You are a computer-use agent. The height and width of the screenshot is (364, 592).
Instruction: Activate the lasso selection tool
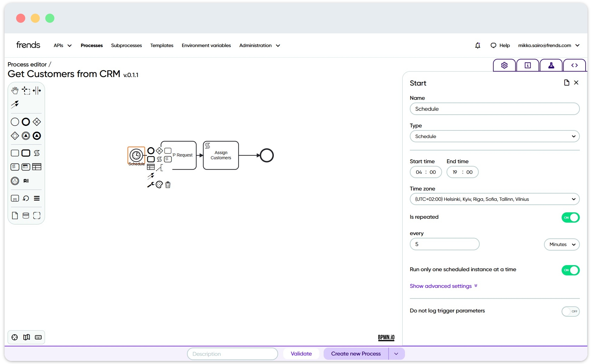[x=26, y=90]
